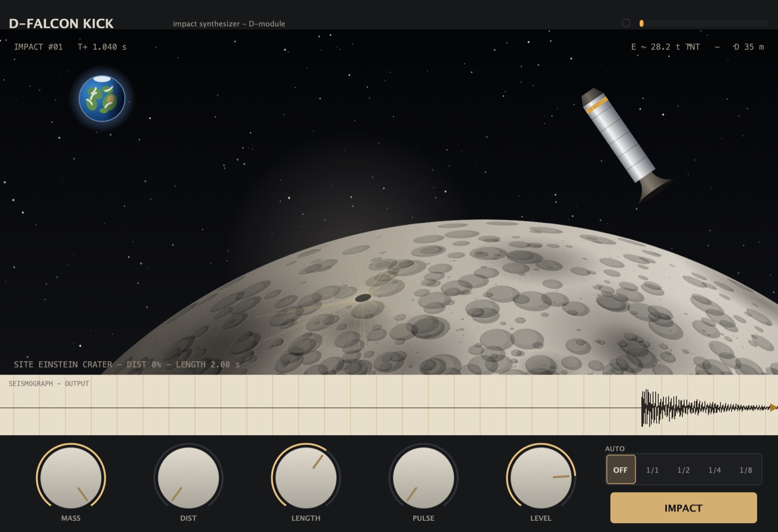The width and height of the screenshot is (778, 532).
Task: Click the 'IMPACT #01' readout
Action: coord(38,47)
